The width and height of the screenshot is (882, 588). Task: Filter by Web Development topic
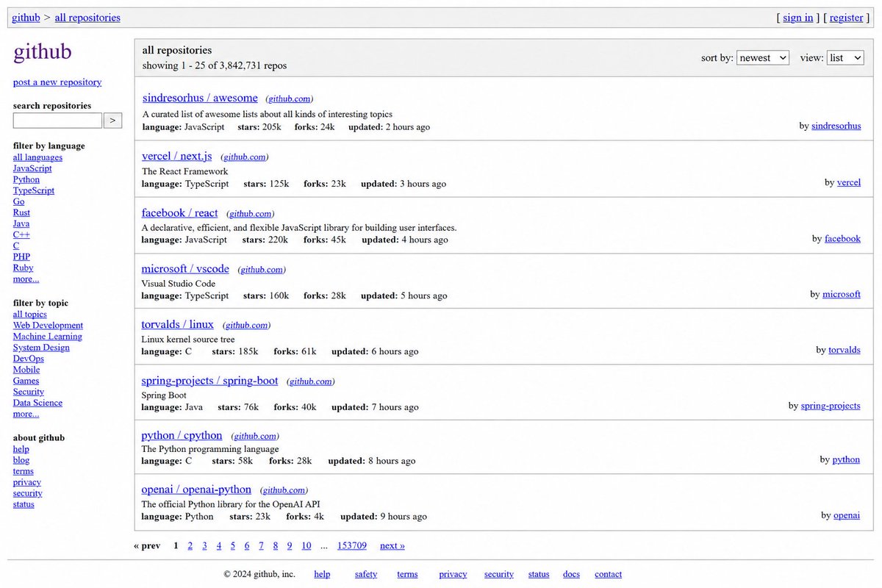pyautogui.click(x=48, y=326)
